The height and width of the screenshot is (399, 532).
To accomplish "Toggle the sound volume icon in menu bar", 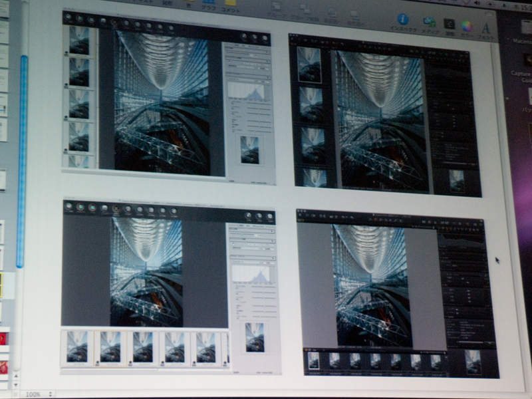I will 477,3.
